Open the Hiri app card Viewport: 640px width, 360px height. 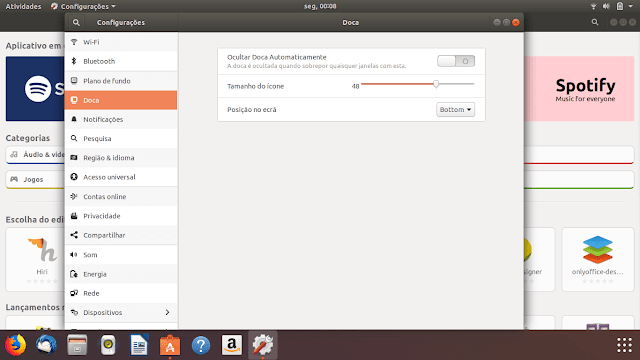pos(35,259)
